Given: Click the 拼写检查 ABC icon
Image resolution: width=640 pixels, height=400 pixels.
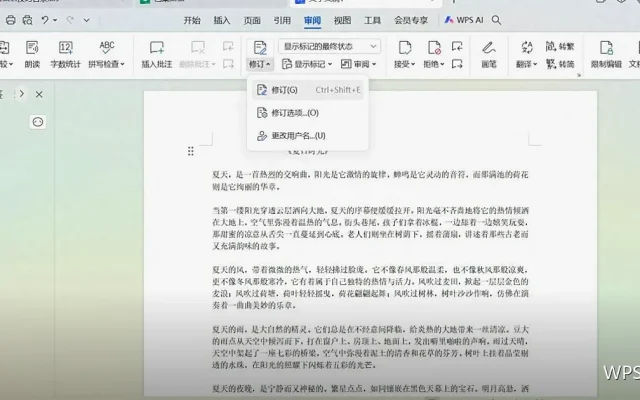Looking at the screenshot, I should click(x=107, y=47).
